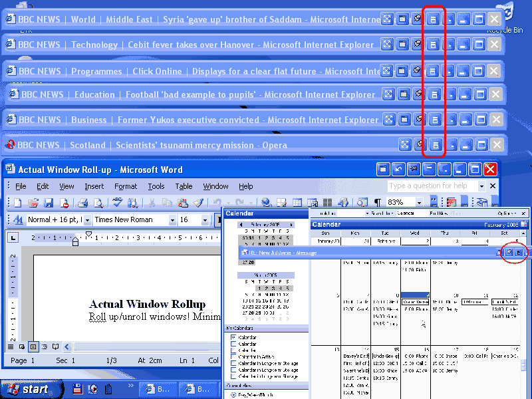Open the File menu in Word
This screenshot has height=399, width=532.
pyautogui.click(x=21, y=186)
